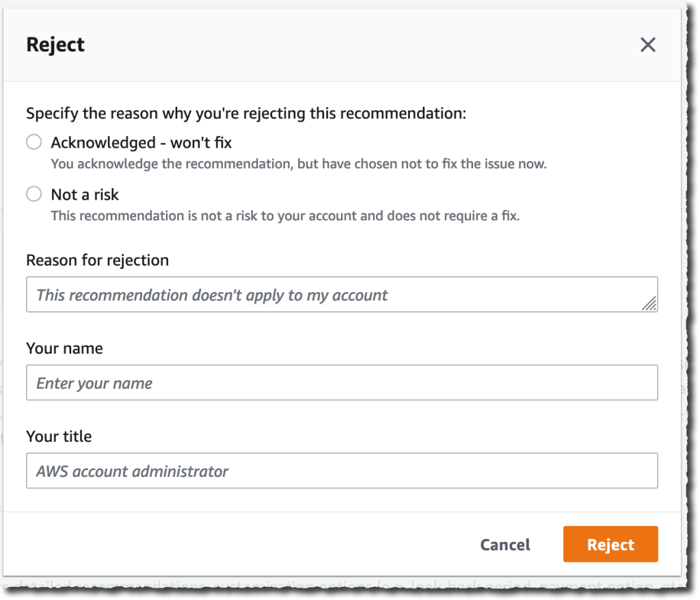Click the "Your title" label
This screenshot has height=600, width=700.
60,436
